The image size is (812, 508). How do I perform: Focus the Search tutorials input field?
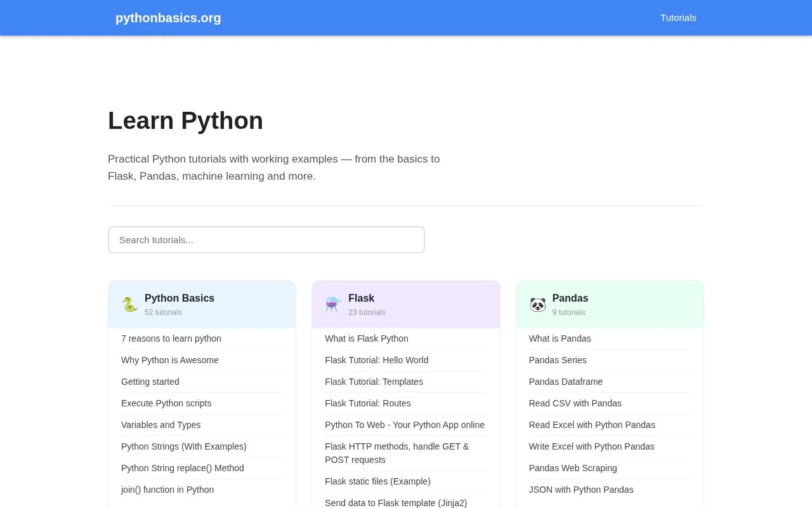tap(266, 240)
